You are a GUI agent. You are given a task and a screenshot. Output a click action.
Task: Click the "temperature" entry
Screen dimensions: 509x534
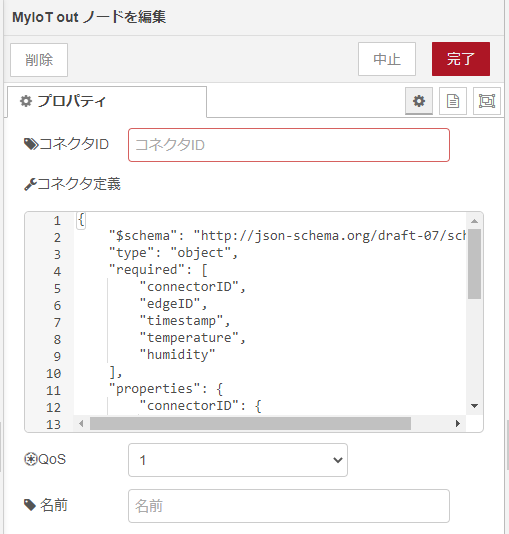pyautogui.click(x=192, y=338)
